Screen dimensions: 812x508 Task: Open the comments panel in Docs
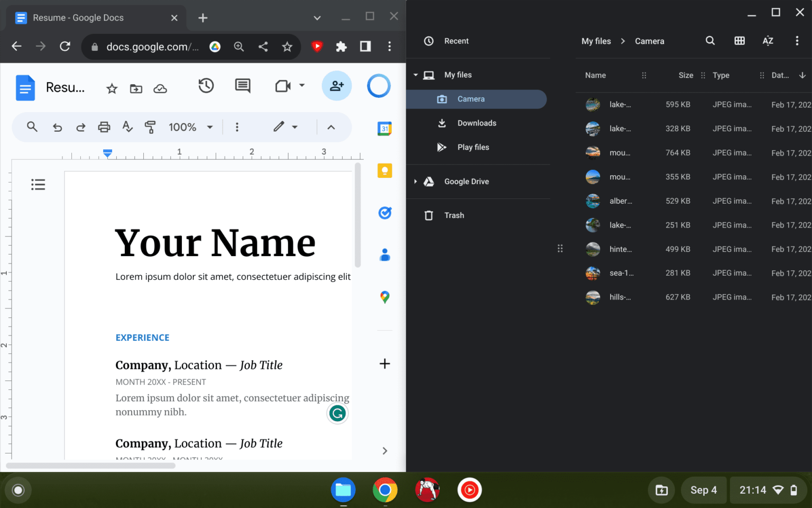(242, 86)
